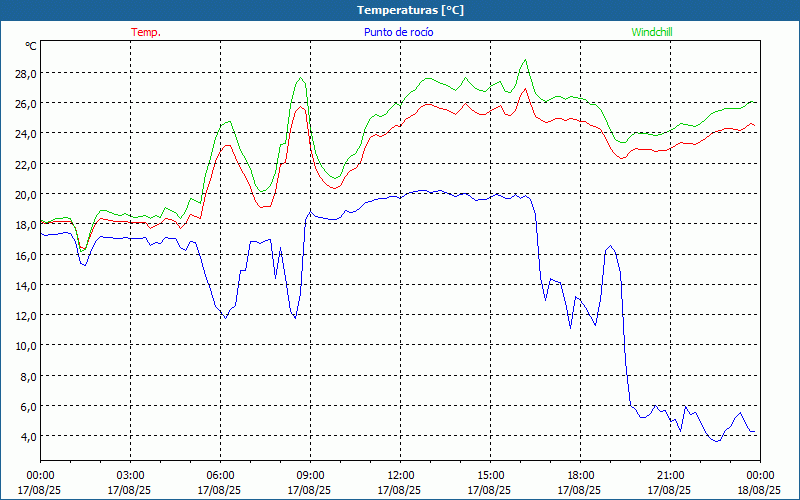Click the blue dew point minimum near 22:30
The height and width of the screenshot is (500, 800).
click(x=717, y=441)
